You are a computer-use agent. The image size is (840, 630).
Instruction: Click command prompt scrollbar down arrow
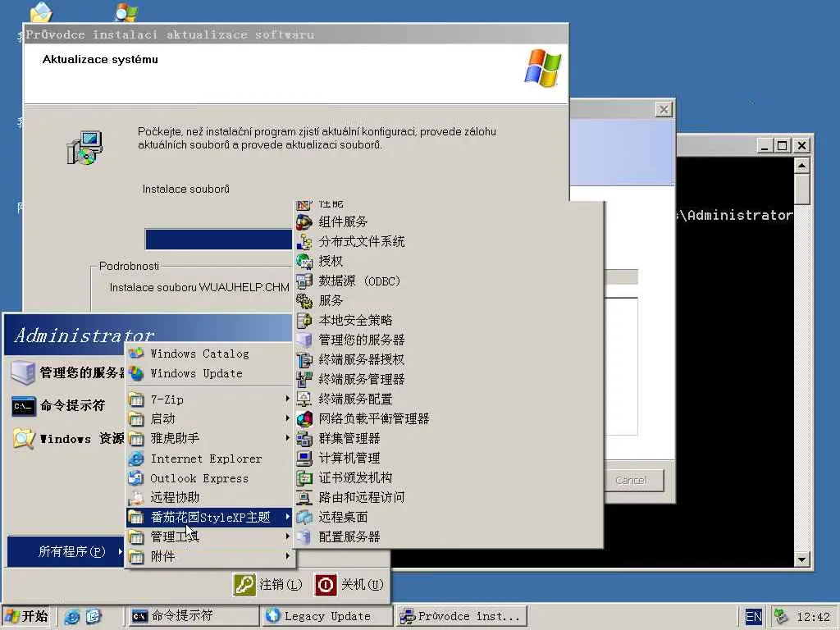click(x=801, y=559)
